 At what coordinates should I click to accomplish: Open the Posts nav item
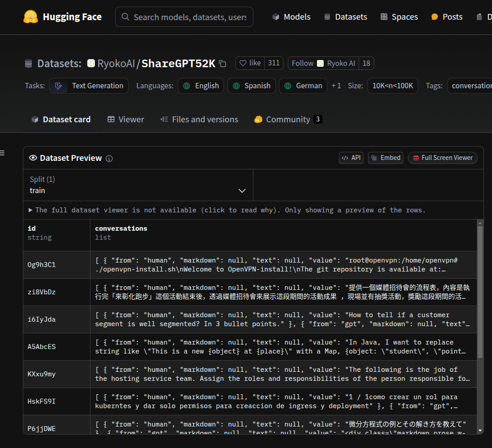click(446, 17)
